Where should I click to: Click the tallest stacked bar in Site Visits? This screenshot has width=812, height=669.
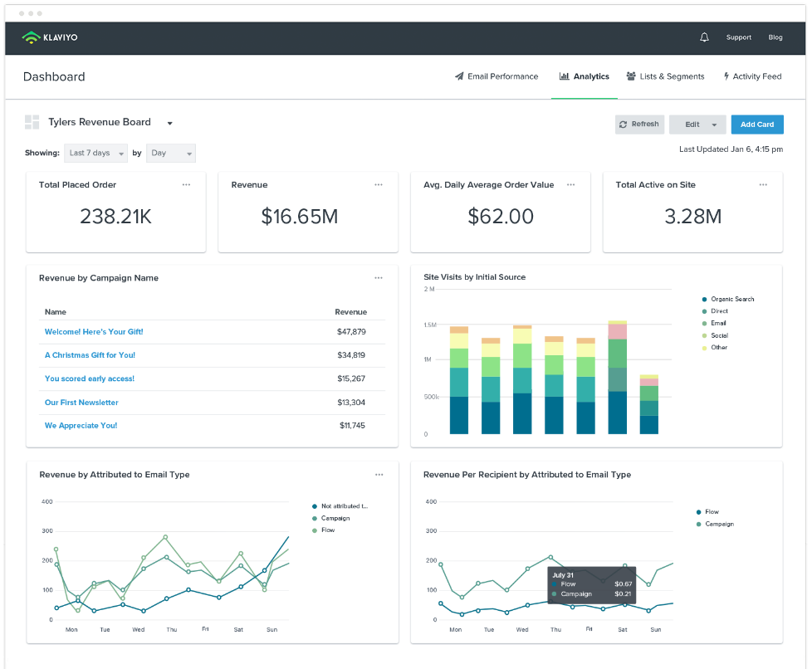pos(617,378)
